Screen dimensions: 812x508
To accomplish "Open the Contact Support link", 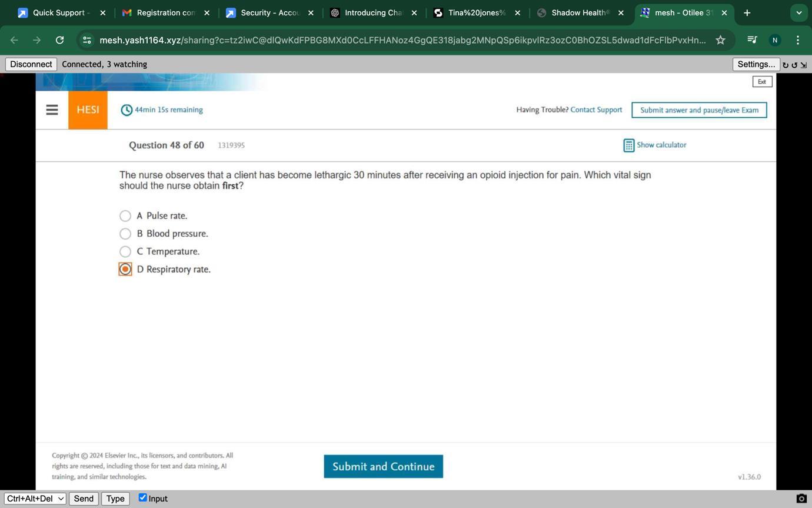I will pyautogui.click(x=596, y=109).
